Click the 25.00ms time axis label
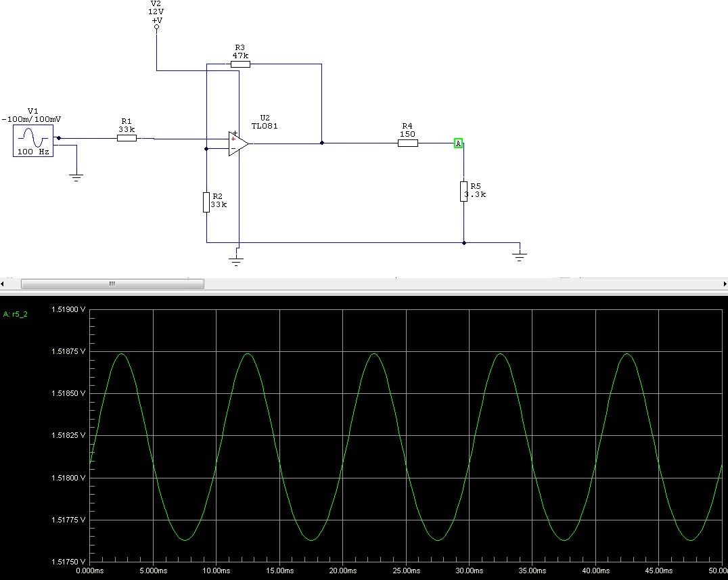 (406, 571)
